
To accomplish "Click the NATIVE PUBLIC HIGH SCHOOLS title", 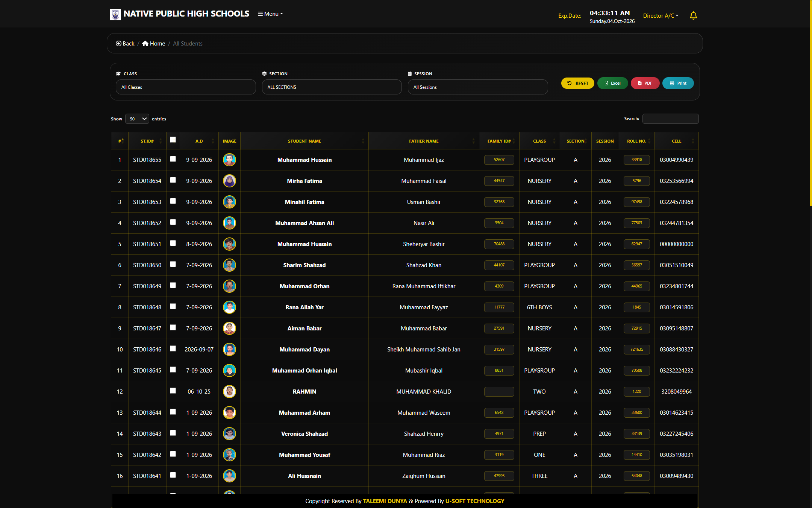I will [x=186, y=14].
